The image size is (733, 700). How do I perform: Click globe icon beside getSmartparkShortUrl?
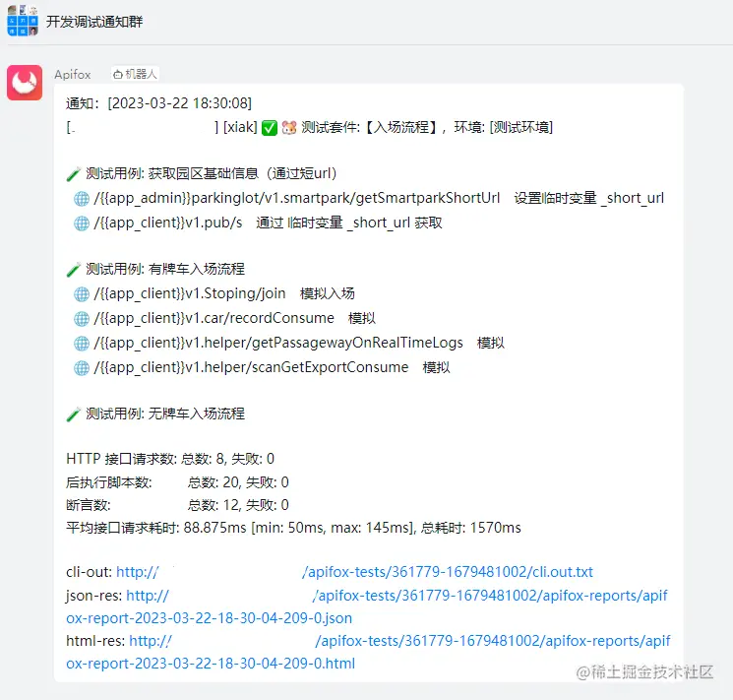82,199
